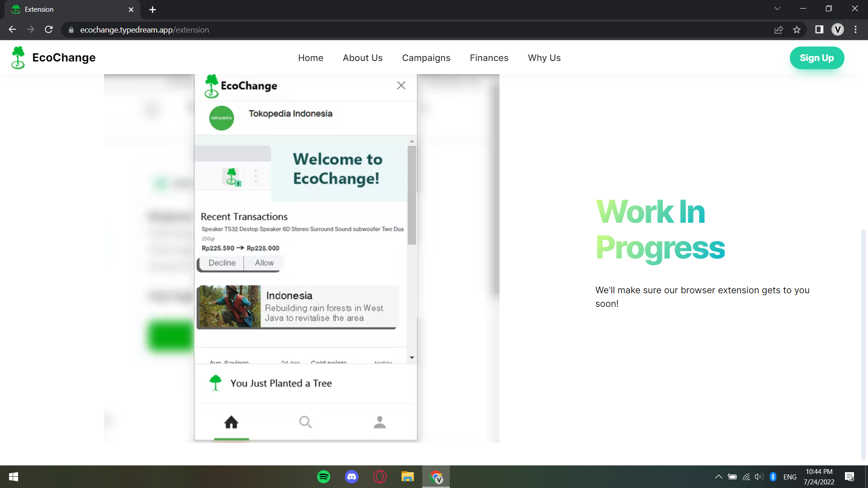Open the profile icon in the extension mockup

[x=380, y=422]
